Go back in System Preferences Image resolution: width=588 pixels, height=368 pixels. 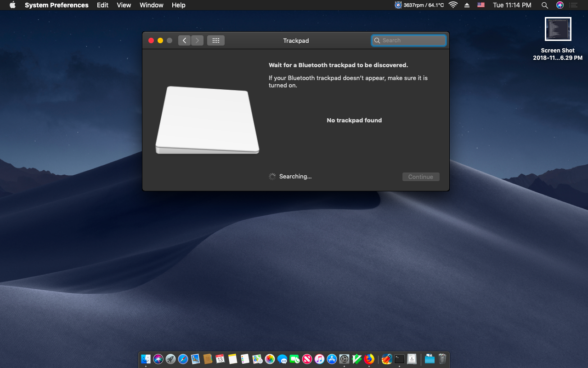tap(184, 40)
